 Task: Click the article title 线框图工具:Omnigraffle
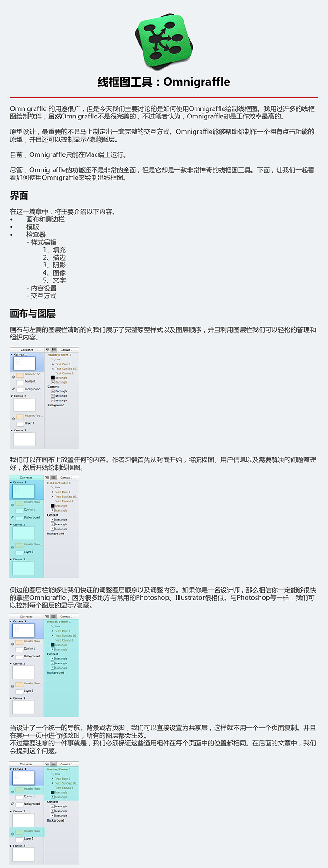pyautogui.click(x=164, y=82)
